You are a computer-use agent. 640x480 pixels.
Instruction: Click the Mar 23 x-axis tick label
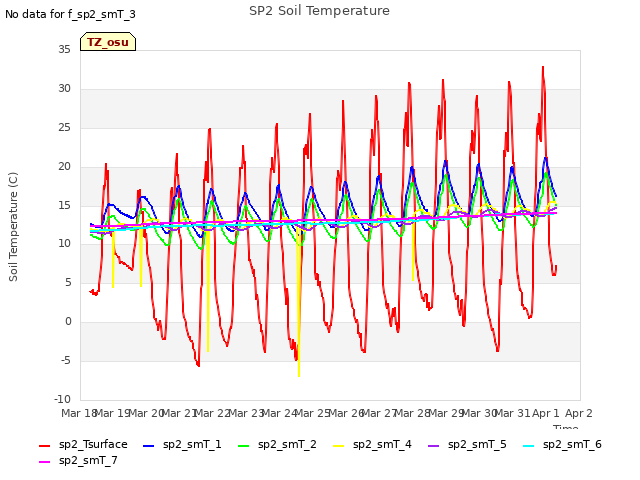pyautogui.click(x=246, y=413)
